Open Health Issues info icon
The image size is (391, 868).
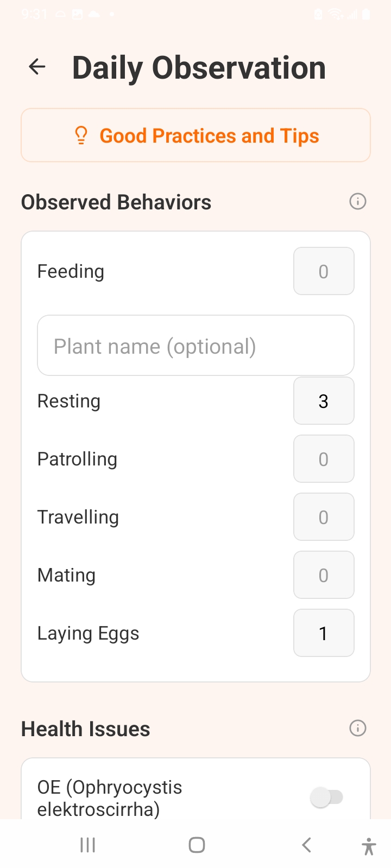point(357,728)
